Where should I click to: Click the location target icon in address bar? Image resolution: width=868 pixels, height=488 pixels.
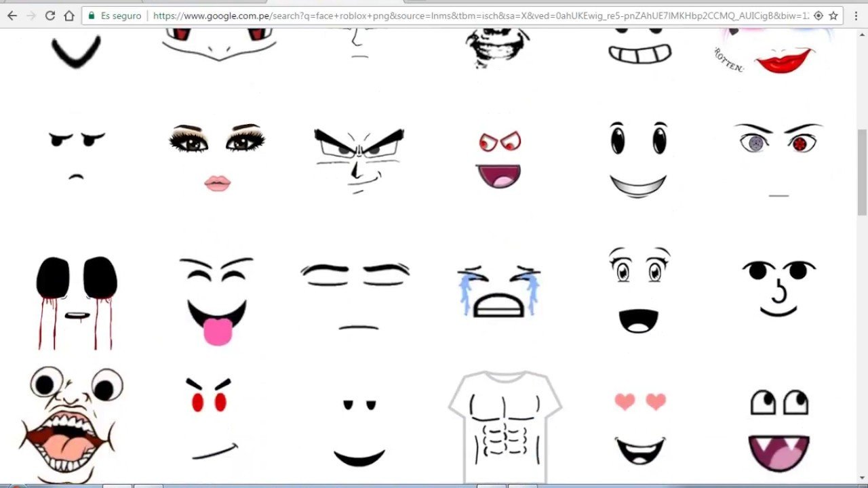point(818,16)
